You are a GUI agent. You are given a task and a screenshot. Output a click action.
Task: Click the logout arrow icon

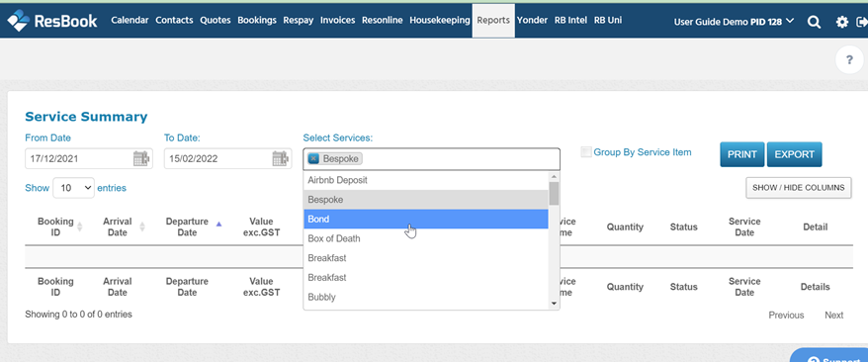click(861, 22)
